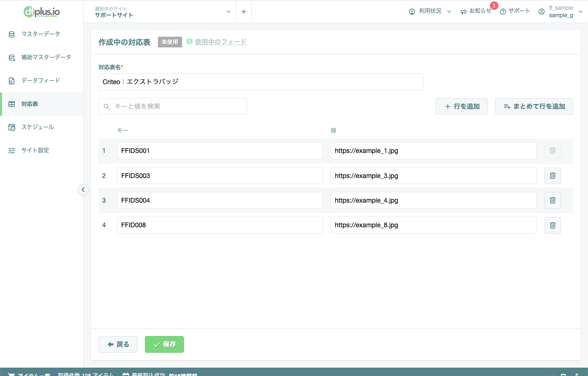The image size is (588, 376).
Task: Click the 戻る back button
Action: (118, 344)
